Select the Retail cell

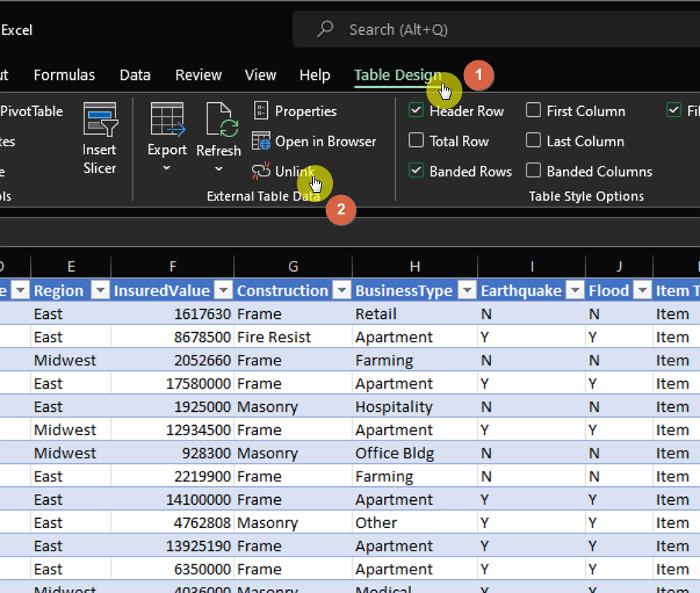(x=415, y=314)
